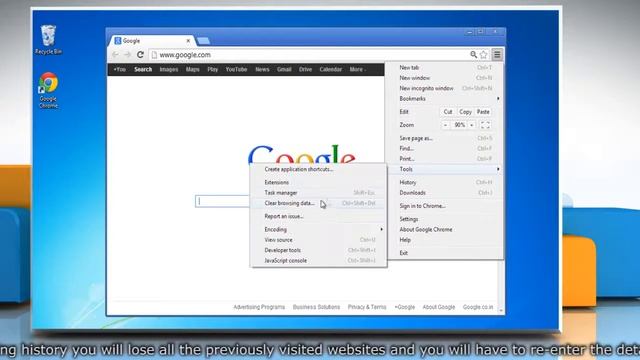Select Find in the Chrome menu
Image resolution: width=640 pixels, height=360 pixels.
445,149
